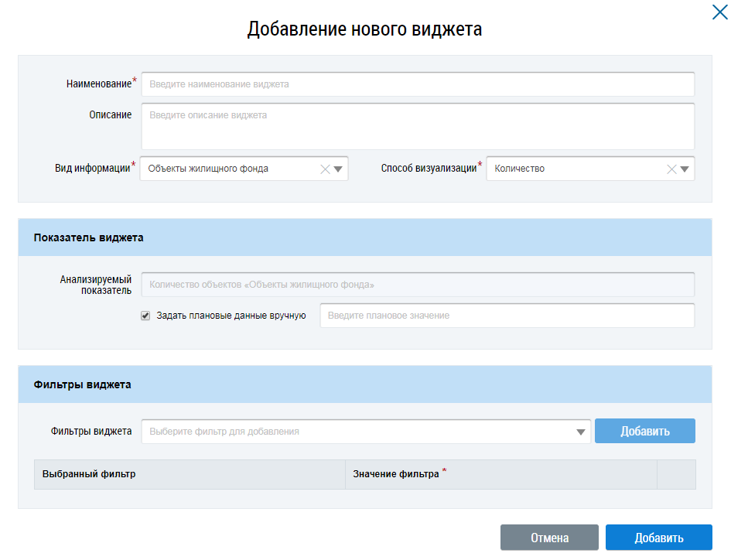Click into the Описание text area

(x=417, y=126)
